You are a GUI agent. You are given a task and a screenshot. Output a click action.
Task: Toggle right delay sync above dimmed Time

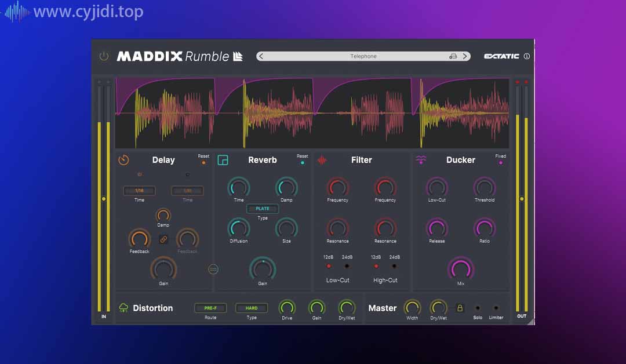click(x=187, y=174)
